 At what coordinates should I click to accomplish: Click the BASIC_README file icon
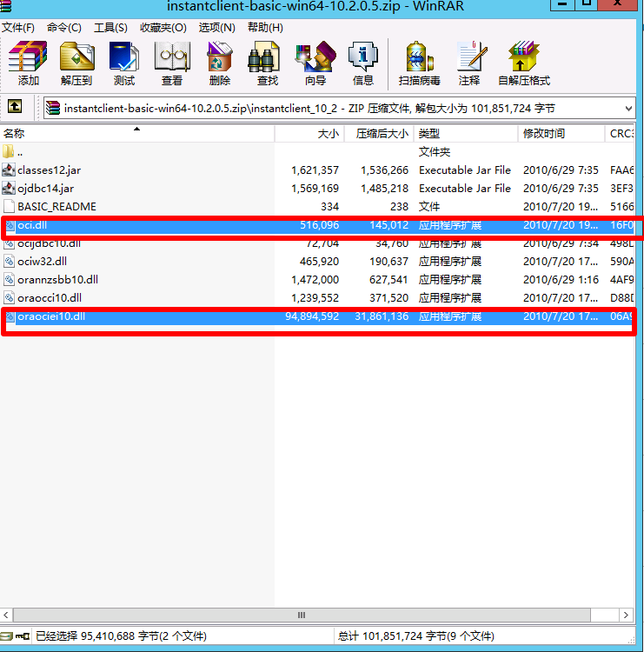click(9, 206)
